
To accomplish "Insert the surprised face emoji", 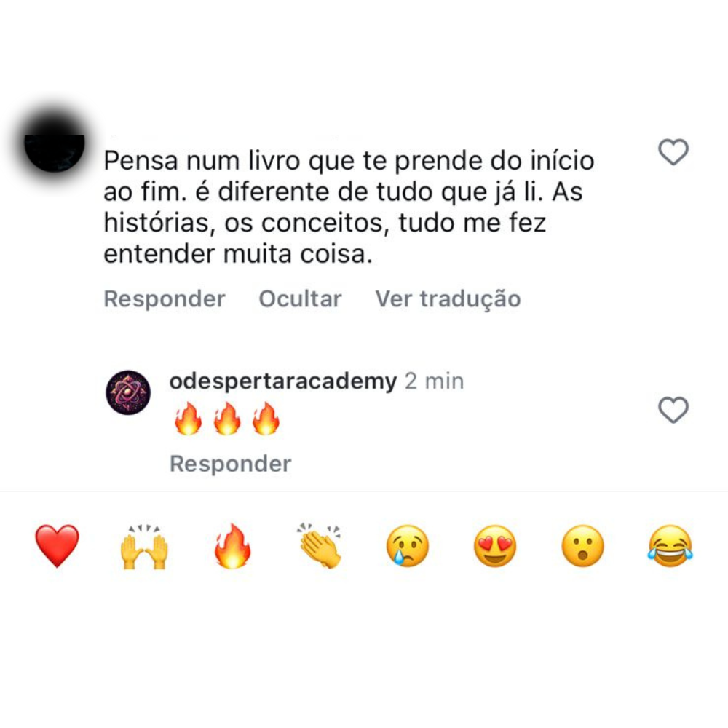I will pos(582,546).
